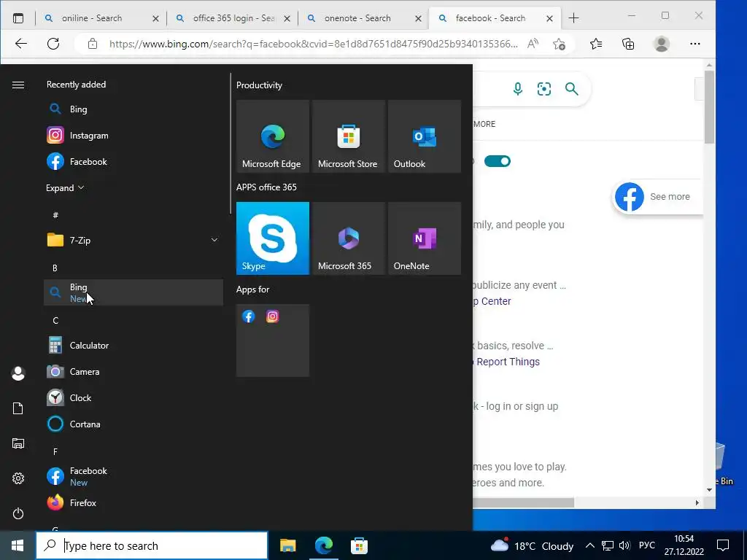Switch to office 365 login tab

(233, 18)
